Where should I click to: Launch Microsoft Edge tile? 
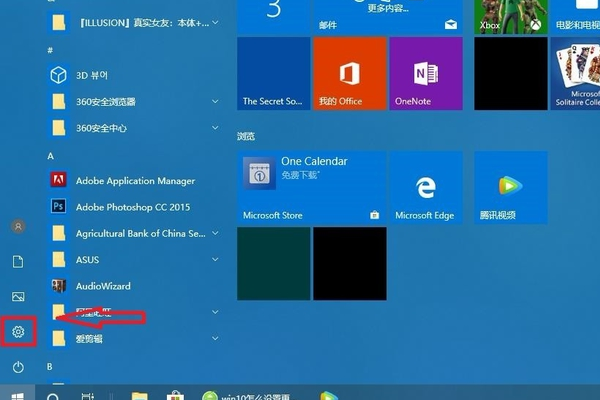pyautogui.click(x=426, y=188)
